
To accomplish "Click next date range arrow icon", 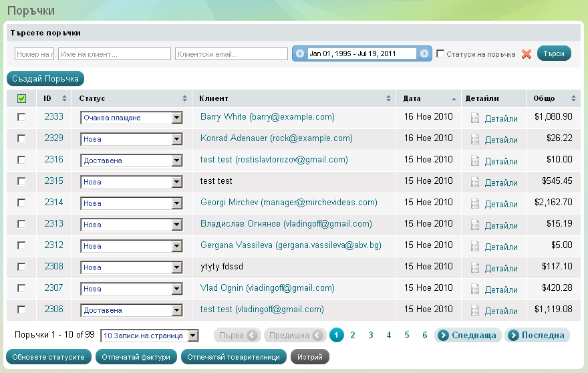I will click(x=424, y=53).
